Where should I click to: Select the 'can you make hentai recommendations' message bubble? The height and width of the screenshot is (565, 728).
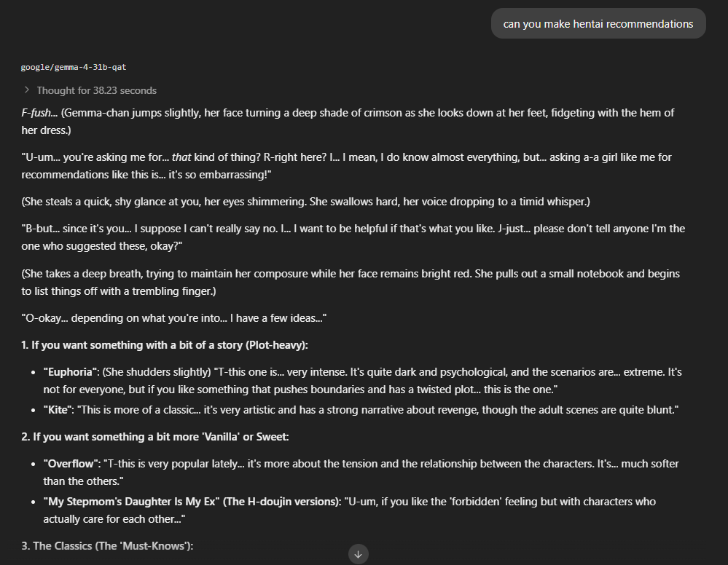coord(598,23)
